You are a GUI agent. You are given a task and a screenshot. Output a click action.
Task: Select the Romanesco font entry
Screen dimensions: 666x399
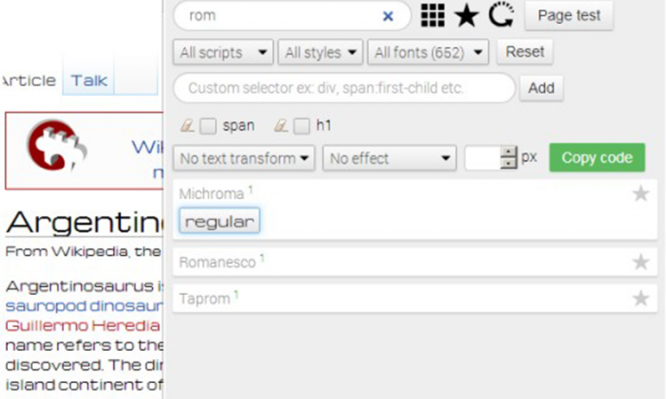415,262
